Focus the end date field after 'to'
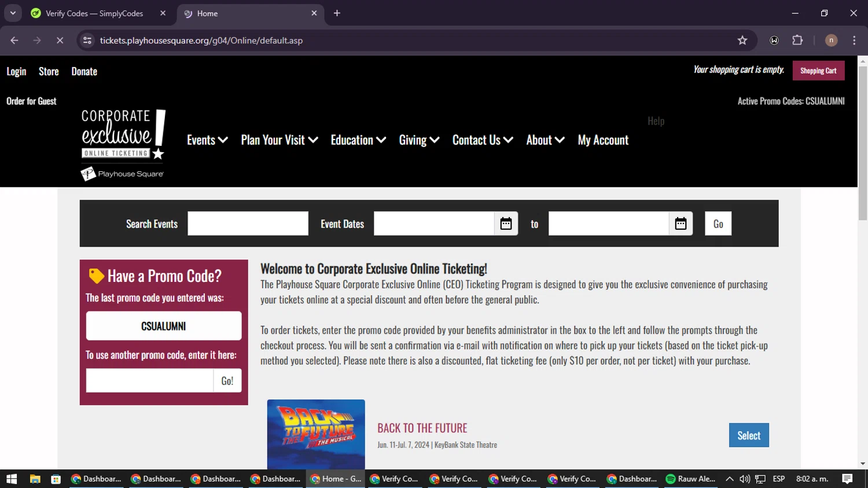Image resolution: width=868 pixels, height=488 pixels. coord(609,223)
